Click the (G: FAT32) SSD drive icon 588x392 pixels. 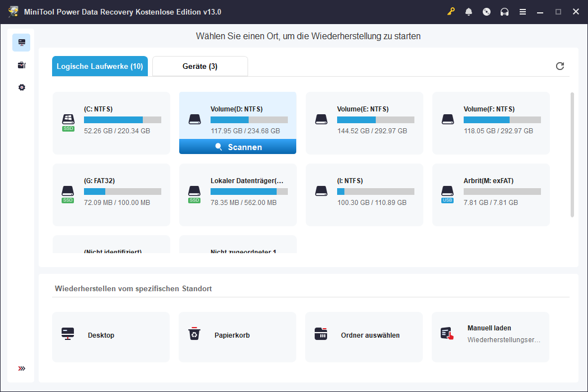[68, 194]
